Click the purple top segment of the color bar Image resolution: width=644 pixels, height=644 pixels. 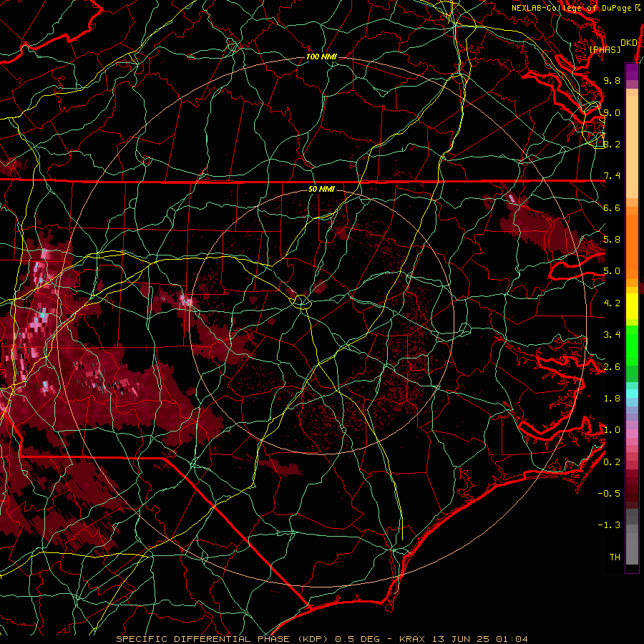[x=632, y=72]
